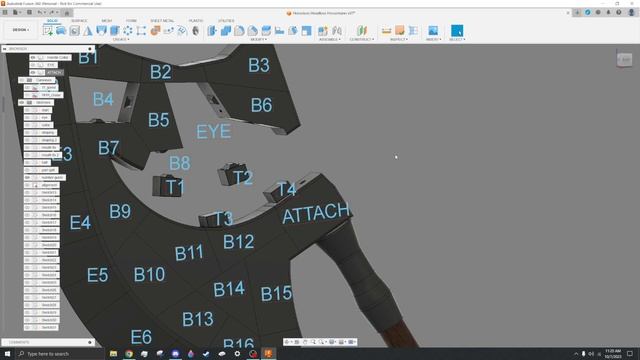Image resolution: width=640 pixels, height=360 pixels.
Task: Open the user profile icon
Action: 631,13
